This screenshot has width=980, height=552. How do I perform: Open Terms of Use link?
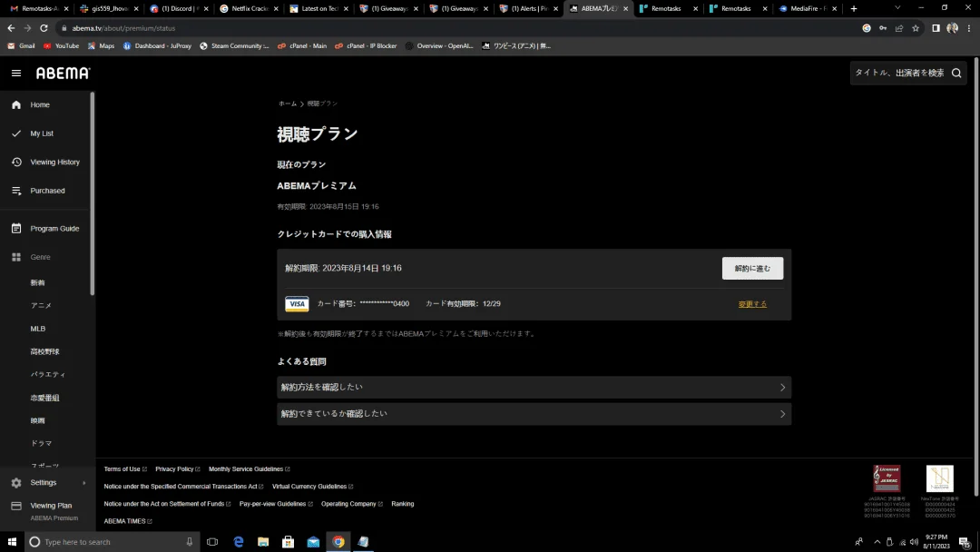pos(125,468)
